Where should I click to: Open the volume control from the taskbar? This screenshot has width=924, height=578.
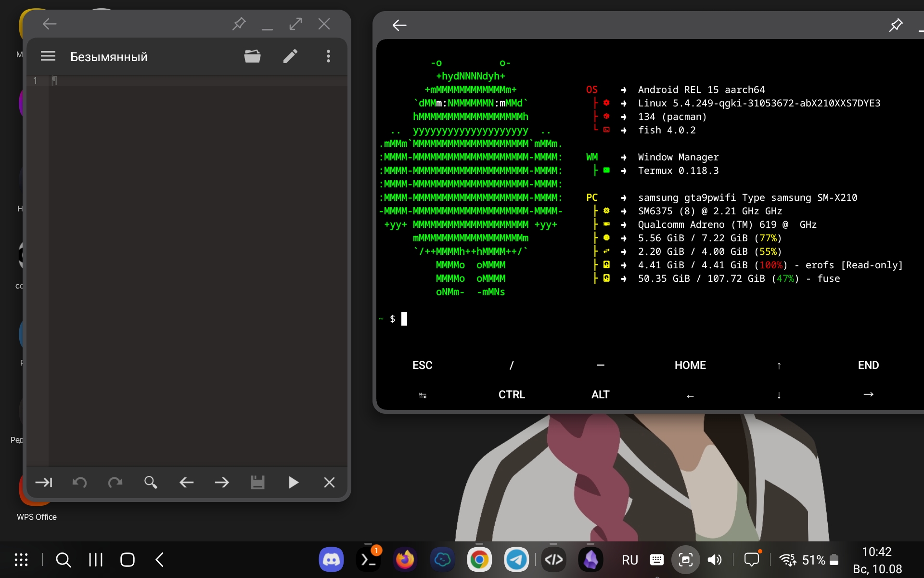point(714,559)
